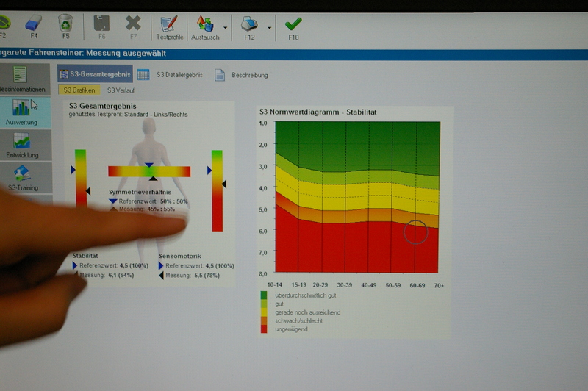Click the orange schwach/schlecht legend swatch

(x=264, y=321)
